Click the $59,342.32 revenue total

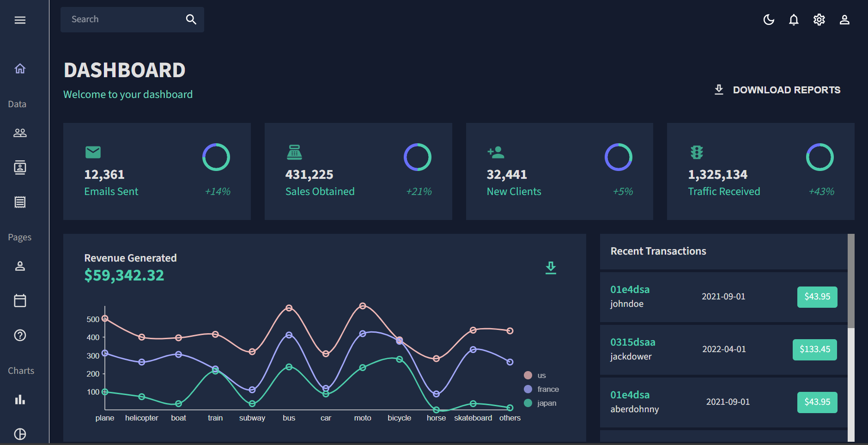pyautogui.click(x=124, y=275)
